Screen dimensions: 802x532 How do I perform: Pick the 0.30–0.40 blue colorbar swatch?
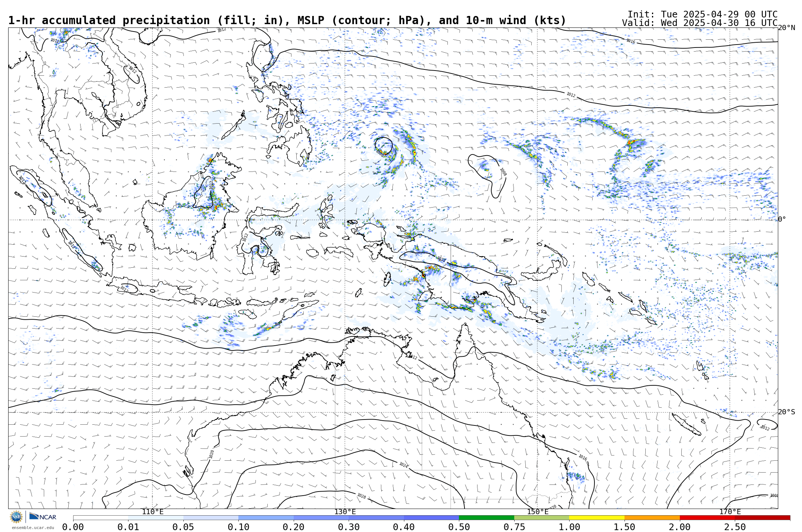[x=376, y=518]
